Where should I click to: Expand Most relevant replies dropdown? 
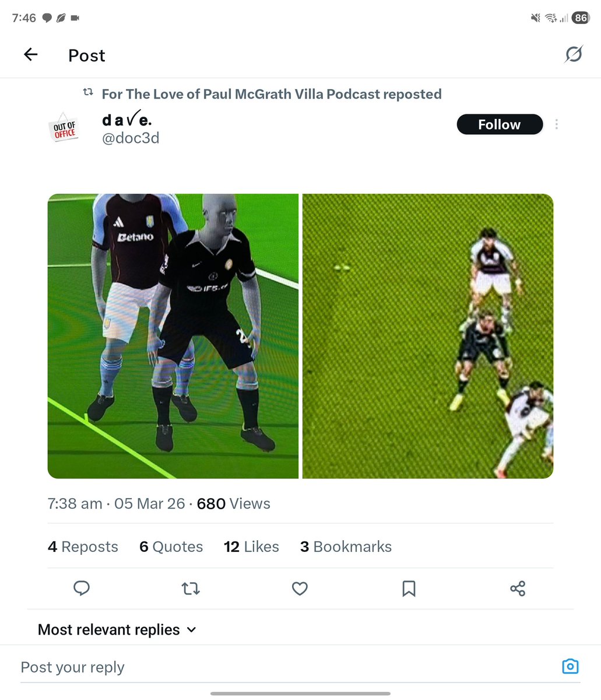(117, 629)
